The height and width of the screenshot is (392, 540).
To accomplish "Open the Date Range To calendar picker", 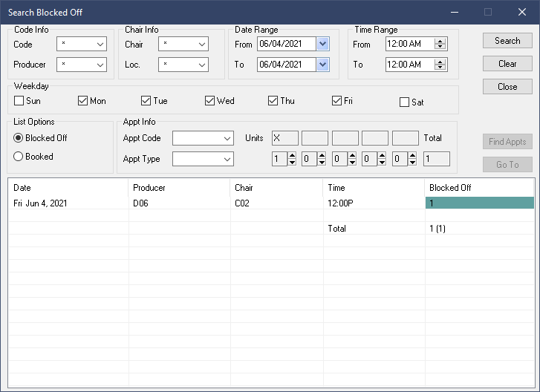I will point(322,65).
